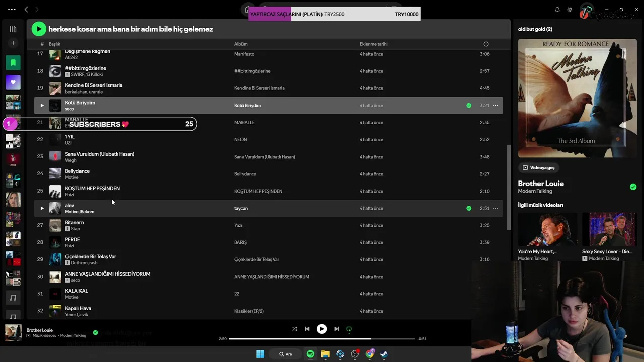Sort by the Albüm column header
644x362 pixels.
240,44
